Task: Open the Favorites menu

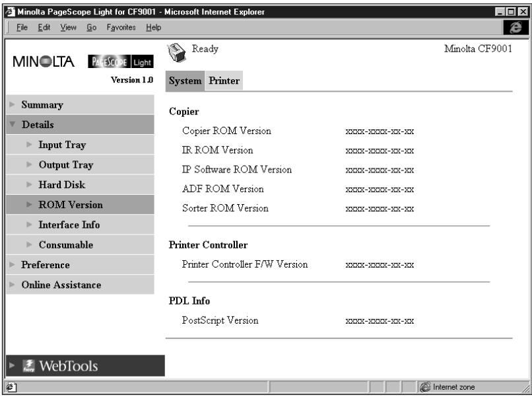Action: 121,27
